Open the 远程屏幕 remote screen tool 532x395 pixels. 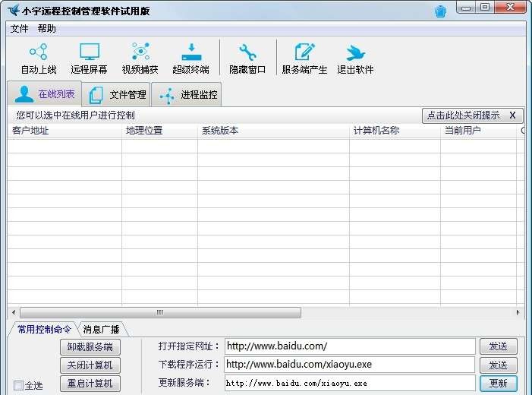pos(90,58)
